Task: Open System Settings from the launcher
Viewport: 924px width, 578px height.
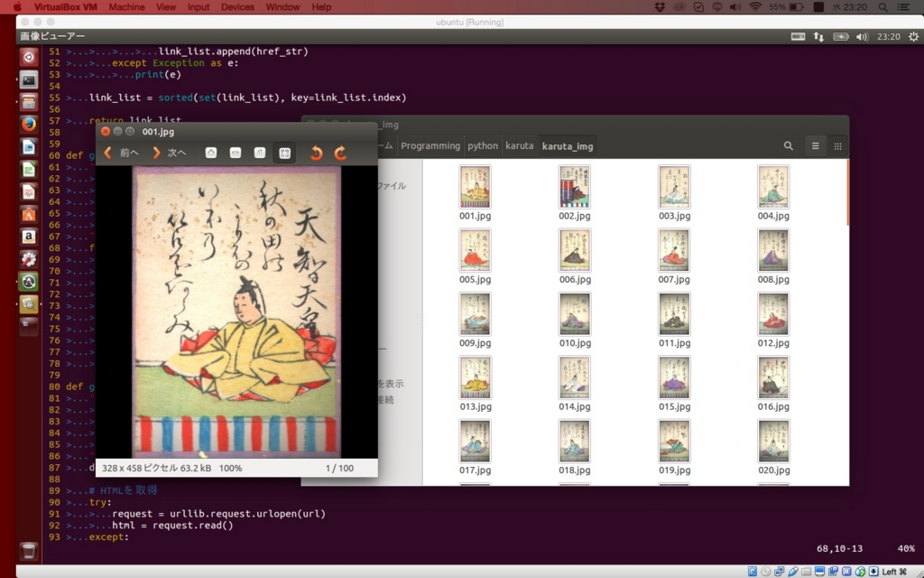Action: 29,259
